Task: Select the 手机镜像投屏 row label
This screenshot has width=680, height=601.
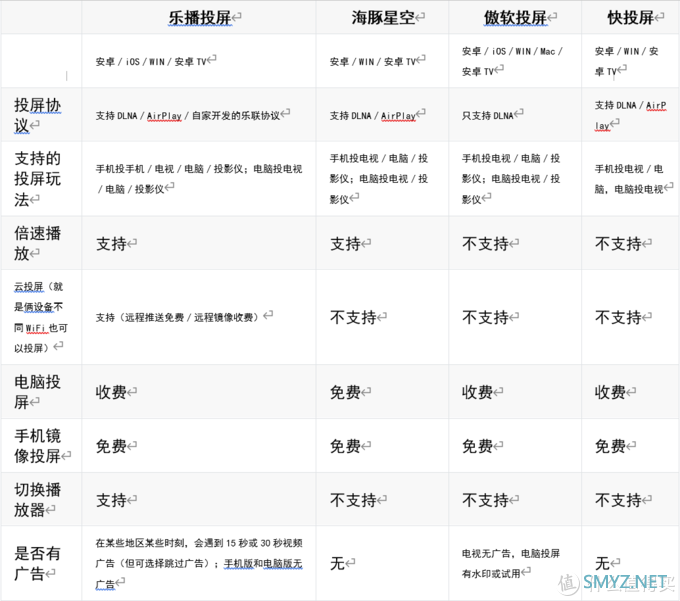Action: [37, 446]
